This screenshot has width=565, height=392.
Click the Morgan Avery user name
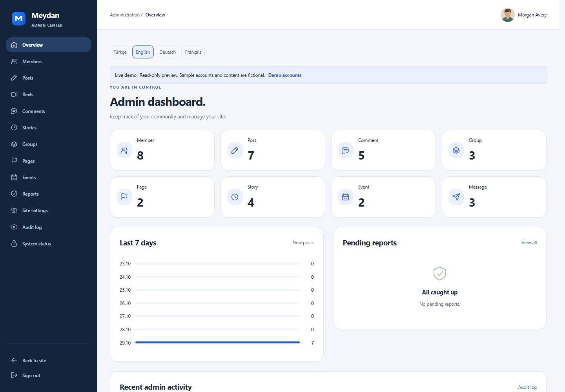coord(532,15)
